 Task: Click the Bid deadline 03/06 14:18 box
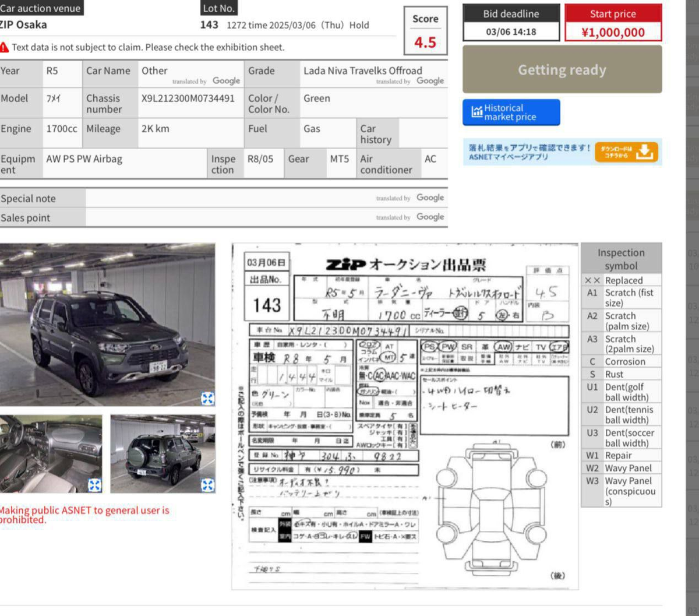click(x=511, y=23)
